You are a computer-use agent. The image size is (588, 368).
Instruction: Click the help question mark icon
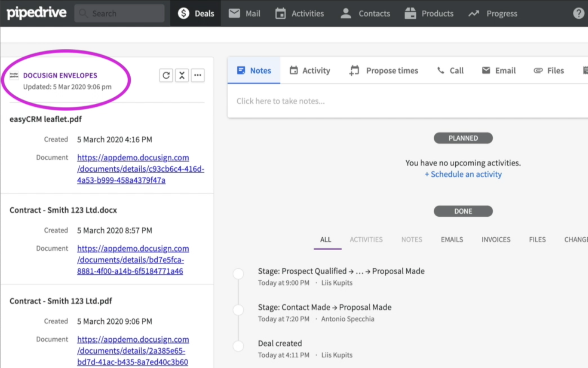click(x=578, y=13)
